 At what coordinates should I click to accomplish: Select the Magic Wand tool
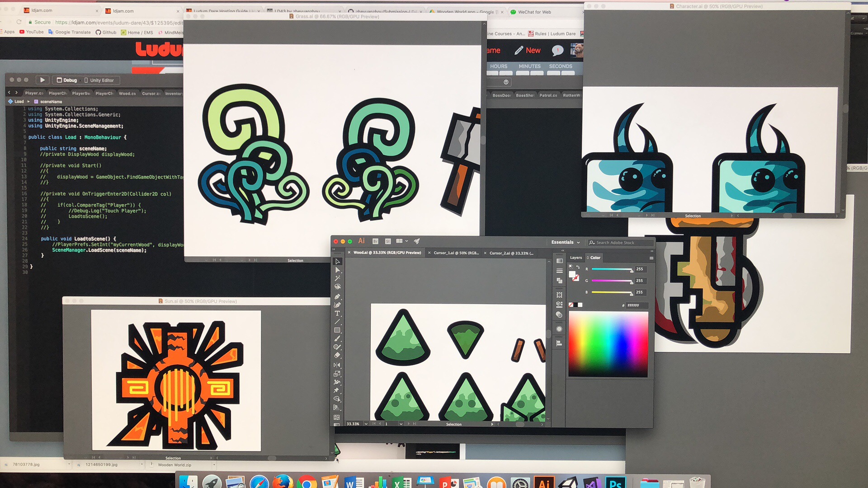point(337,278)
